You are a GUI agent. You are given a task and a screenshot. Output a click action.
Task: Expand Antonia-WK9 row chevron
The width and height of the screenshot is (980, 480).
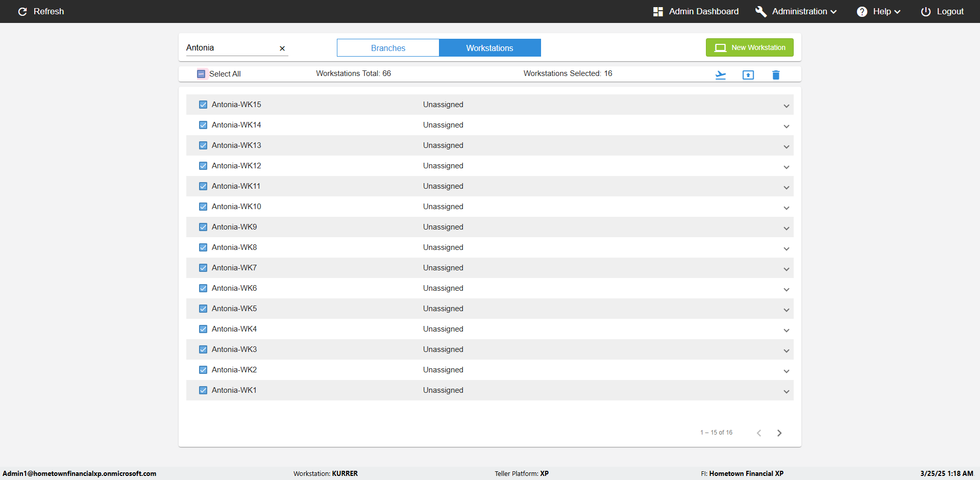pyautogui.click(x=787, y=229)
